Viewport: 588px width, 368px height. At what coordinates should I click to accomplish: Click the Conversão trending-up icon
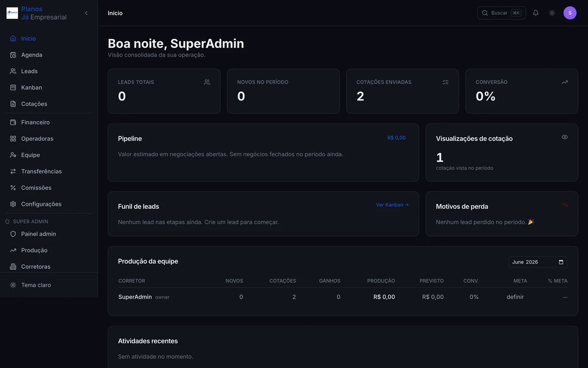(x=565, y=82)
